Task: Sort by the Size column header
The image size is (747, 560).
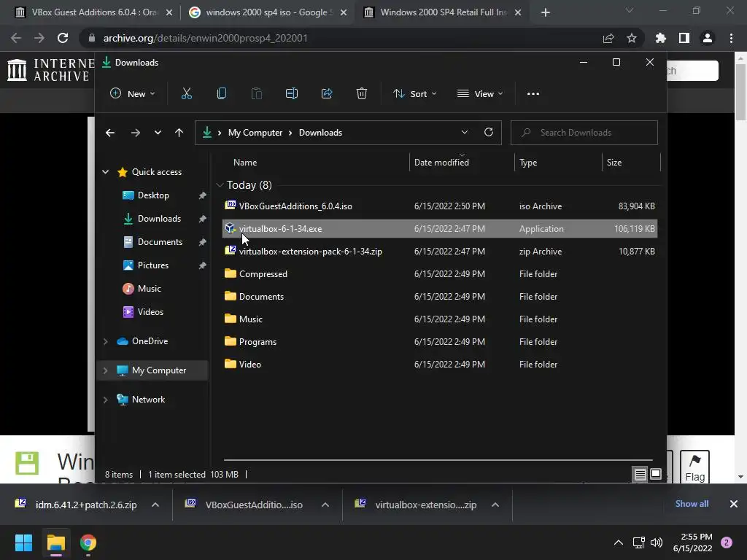Action: coord(614,163)
